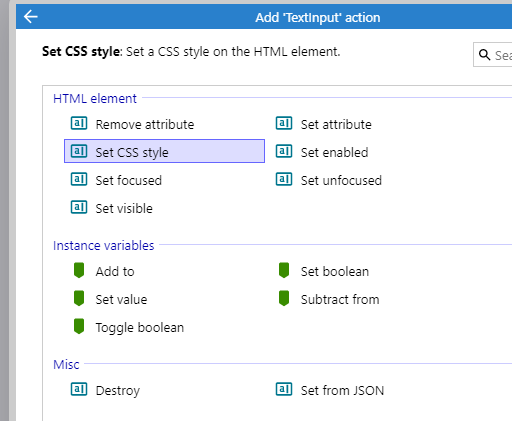
Task: Click the Set unfocused action icon
Action: 284,179
